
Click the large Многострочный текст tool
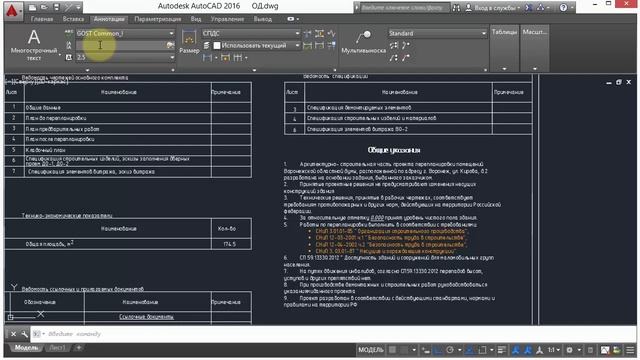[x=34, y=44]
